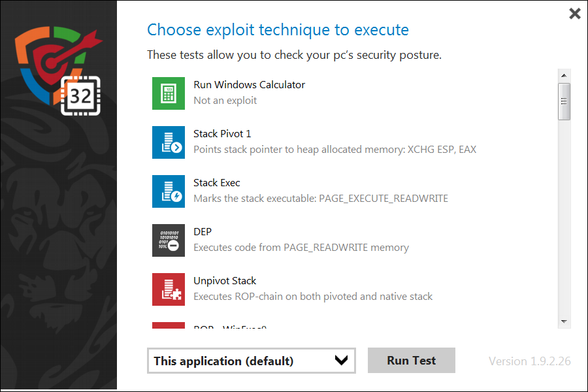The width and height of the screenshot is (588, 392).
Task: Click the vertical scrollbar thumb
Action: pyautogui.click(x=564, y=101)
